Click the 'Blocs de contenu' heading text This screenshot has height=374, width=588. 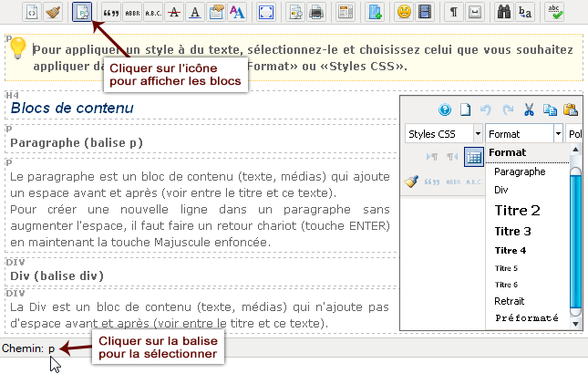click(72, 108)
